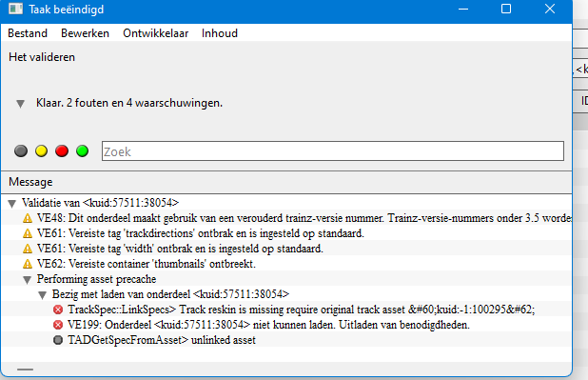The image size is (588, 380).
Task: Click the 'Klaar. 2 fouten en 4 waarschuwingen.' text
Action: (x=129, y=103)
